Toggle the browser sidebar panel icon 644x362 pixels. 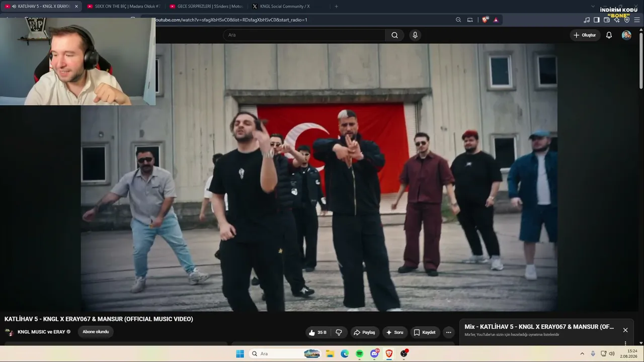pos(597,20)
